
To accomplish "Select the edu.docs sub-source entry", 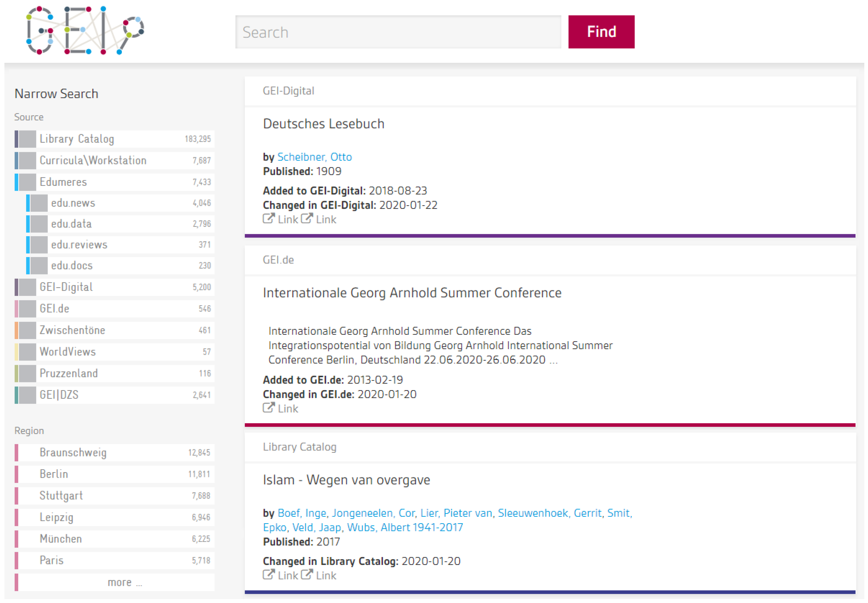I will click(x=72, y=266).
